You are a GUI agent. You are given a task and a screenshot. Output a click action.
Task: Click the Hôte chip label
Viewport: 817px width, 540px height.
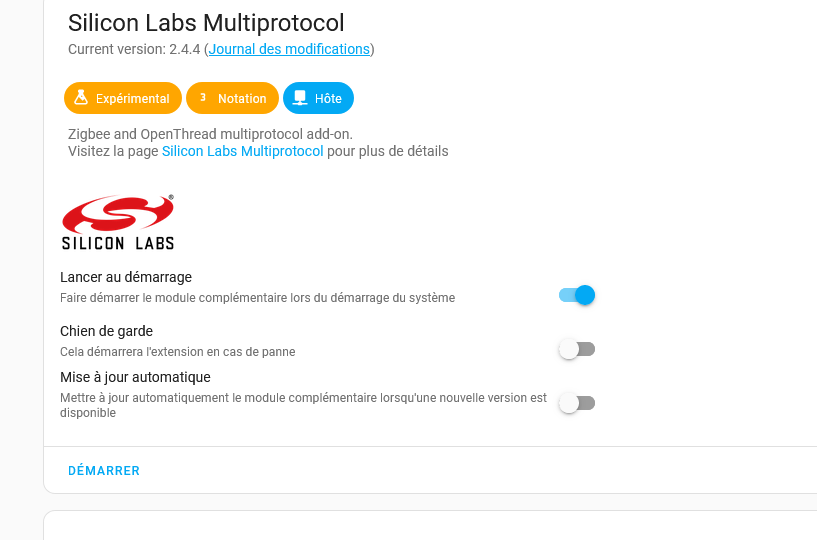point(328,99)
